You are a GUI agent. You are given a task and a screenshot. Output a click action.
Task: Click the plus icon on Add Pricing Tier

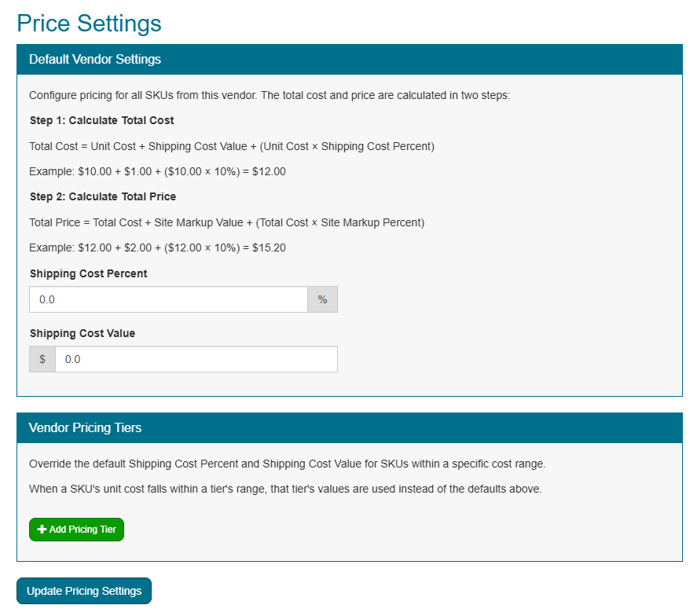coord(42,530)
